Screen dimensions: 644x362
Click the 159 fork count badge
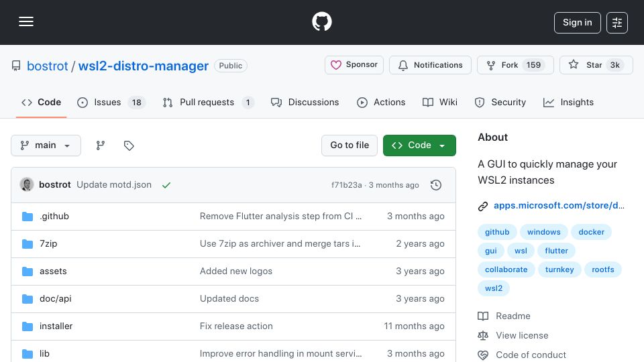pos(533,65)
